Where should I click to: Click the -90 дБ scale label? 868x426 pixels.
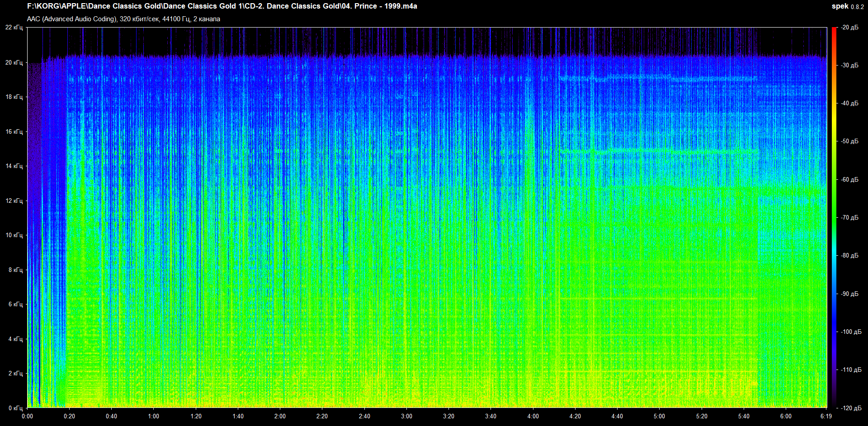tap(849, 294)
